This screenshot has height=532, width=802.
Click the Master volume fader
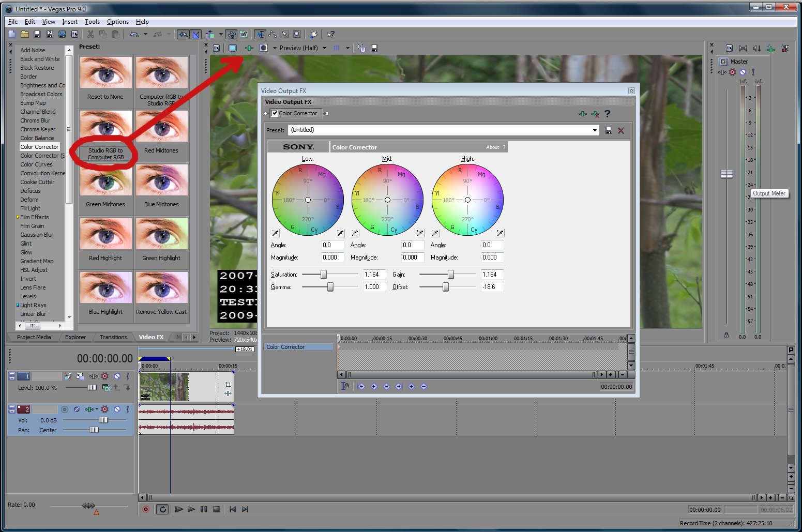click(727, 174)
